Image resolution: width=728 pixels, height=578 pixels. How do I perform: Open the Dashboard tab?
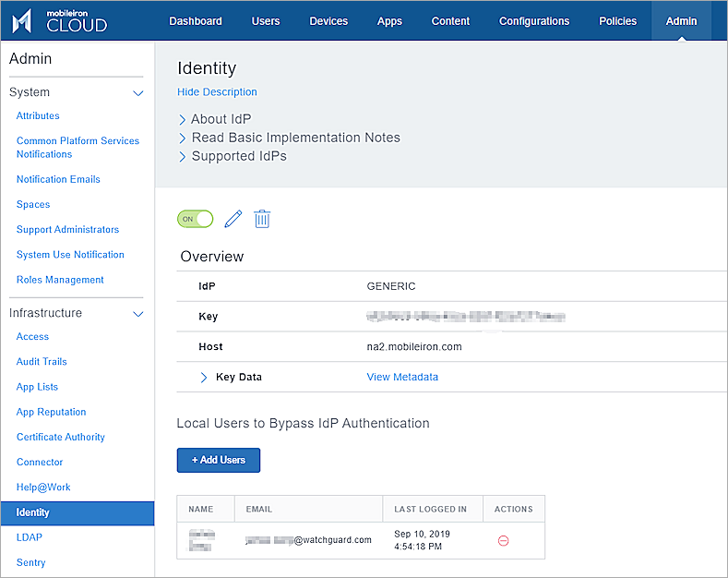coord(196,21)
